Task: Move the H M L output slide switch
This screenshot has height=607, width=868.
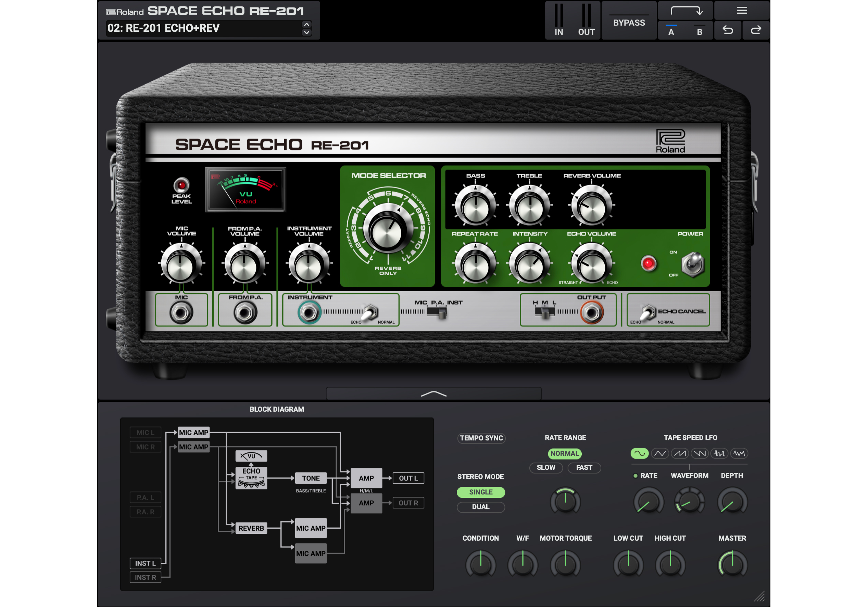Action: (x=545, y=312)
